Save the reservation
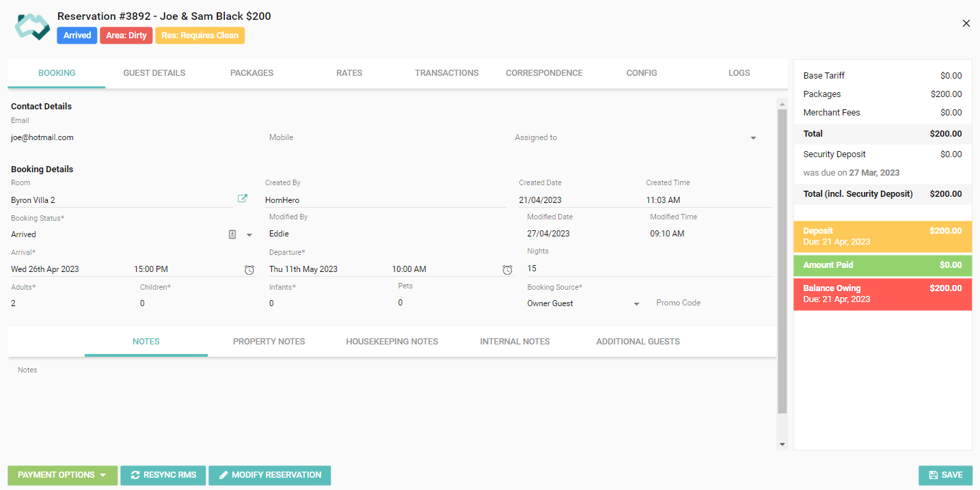This screenshot has height=490, width=980. [945, 476]
